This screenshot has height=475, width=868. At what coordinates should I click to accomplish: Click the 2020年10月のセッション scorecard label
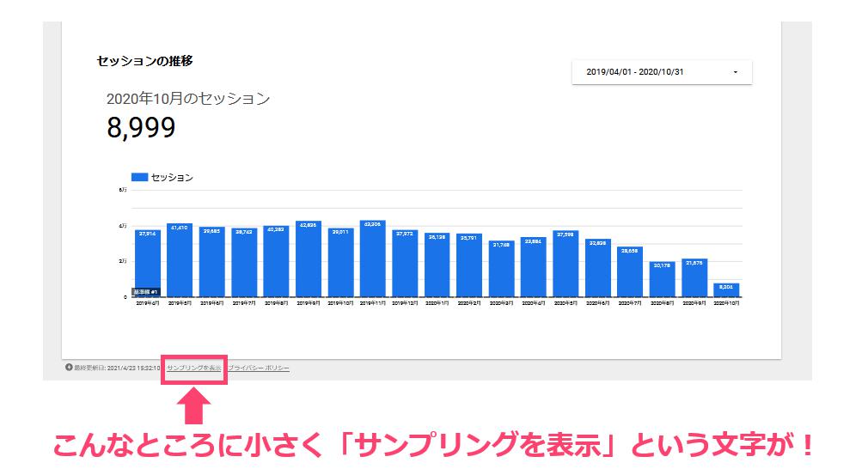pyautogui.click(x=188, y=99)
